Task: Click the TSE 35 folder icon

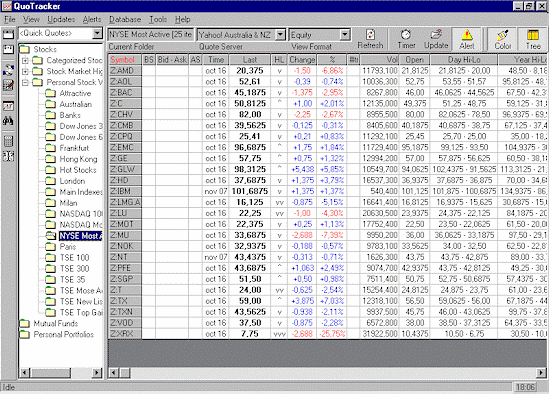Action: pos(51,280)
